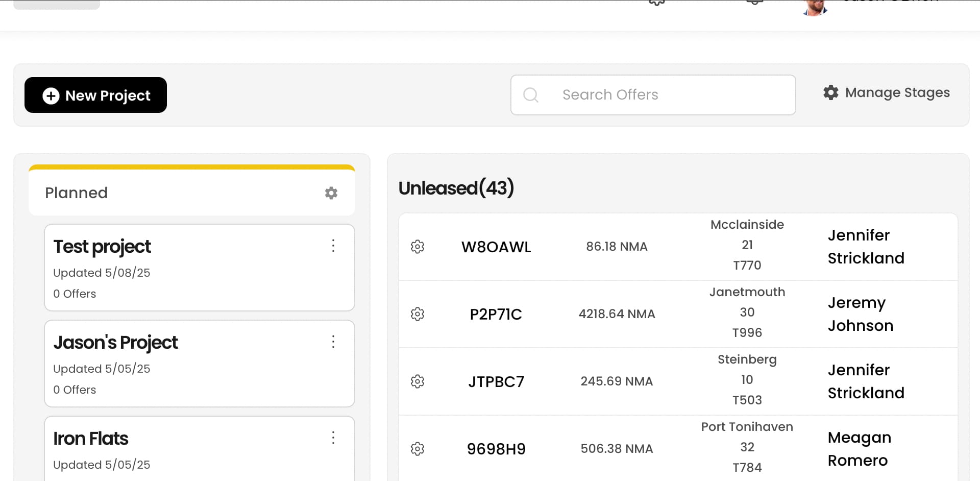Image resolution: width=980 pixels, height=481 pixels.
Task: Select offer code 9698H9
Action: (496, 449)
